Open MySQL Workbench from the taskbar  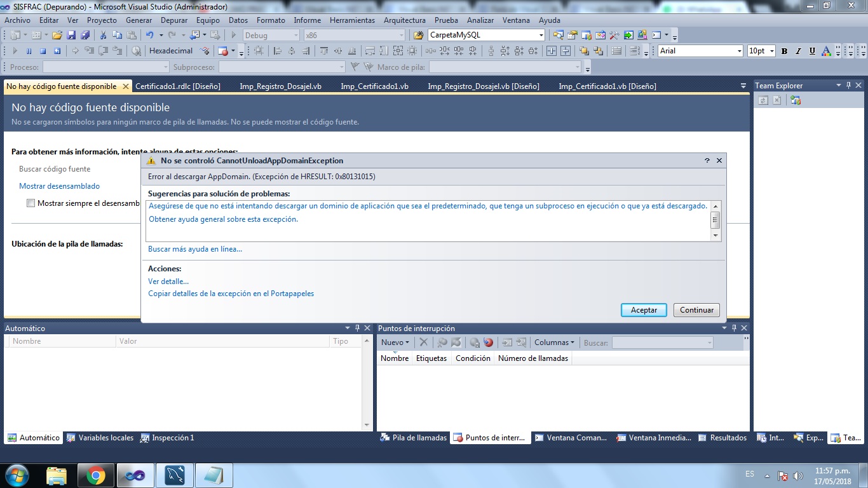tap(175, 475)
